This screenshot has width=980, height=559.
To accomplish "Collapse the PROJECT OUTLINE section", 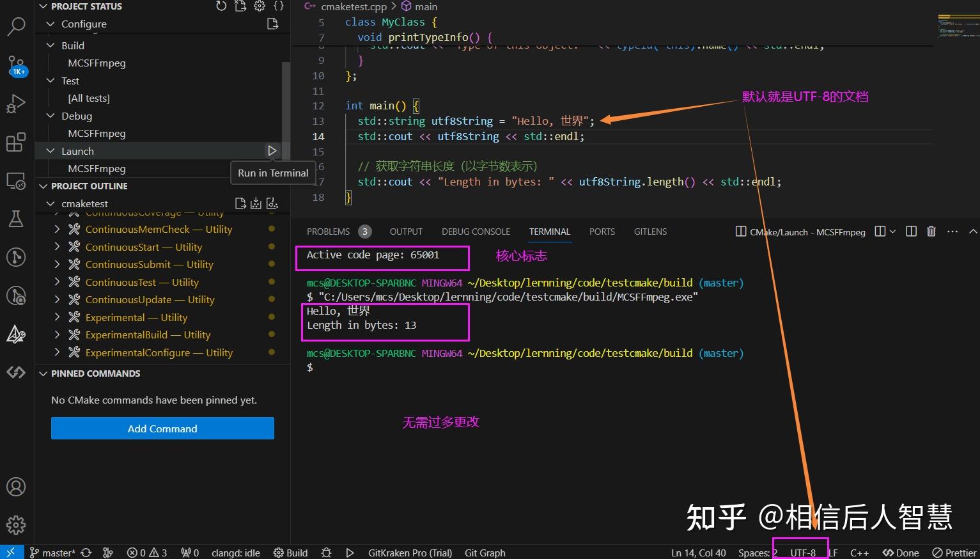I will tap(43, 185).
